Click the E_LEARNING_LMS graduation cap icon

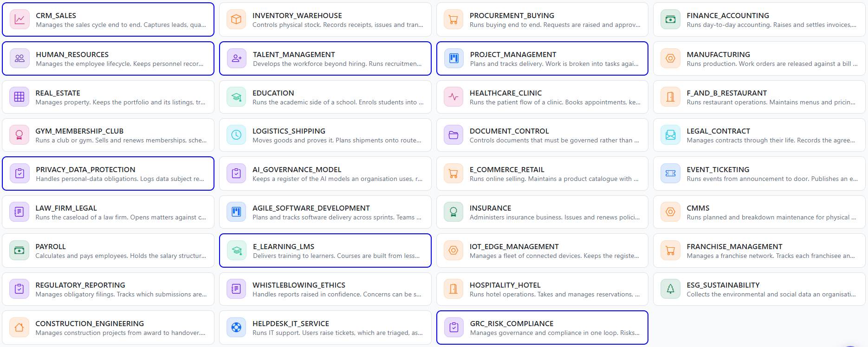(237, 251)
